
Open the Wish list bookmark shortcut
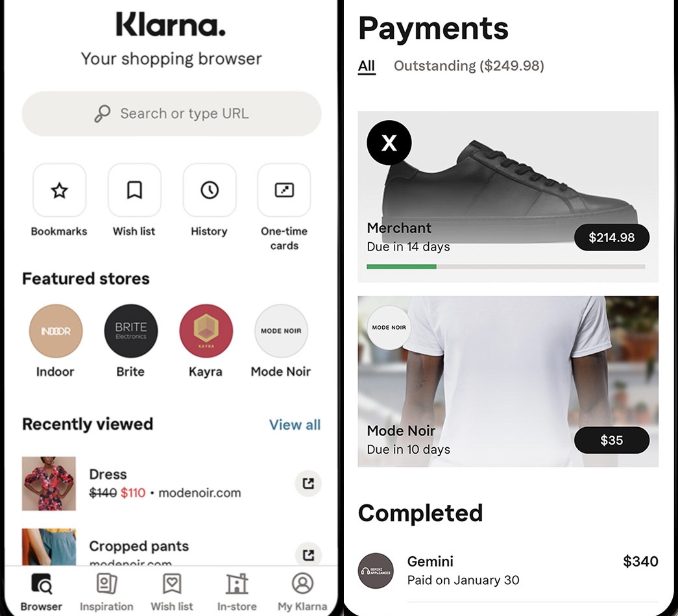134,190
